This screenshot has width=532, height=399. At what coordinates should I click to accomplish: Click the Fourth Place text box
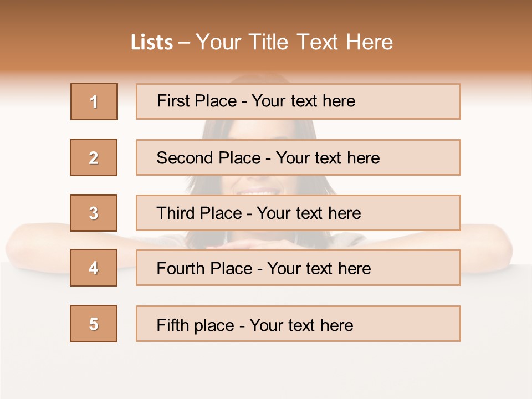tap(298, 268)
